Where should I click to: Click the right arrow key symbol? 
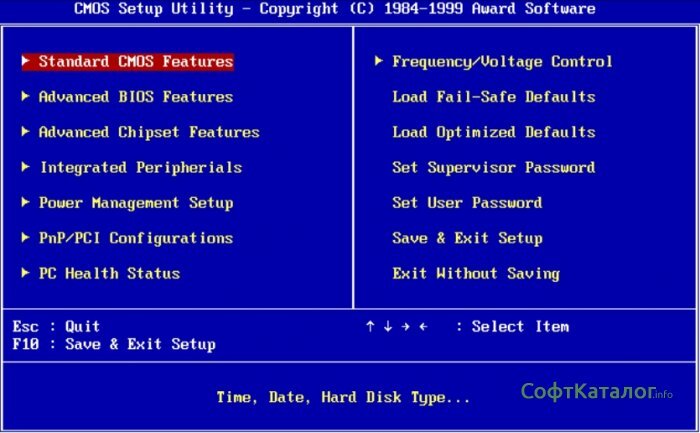[x=405, y=327]
